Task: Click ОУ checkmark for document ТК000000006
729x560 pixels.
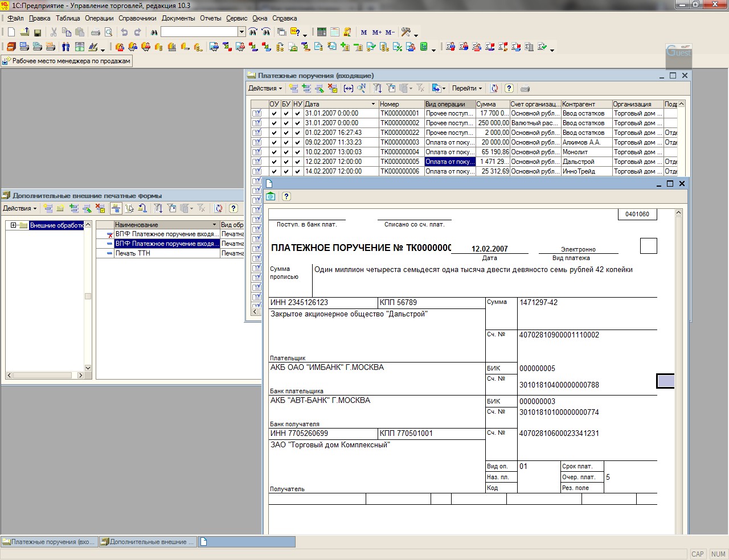Action: (275, 171)
